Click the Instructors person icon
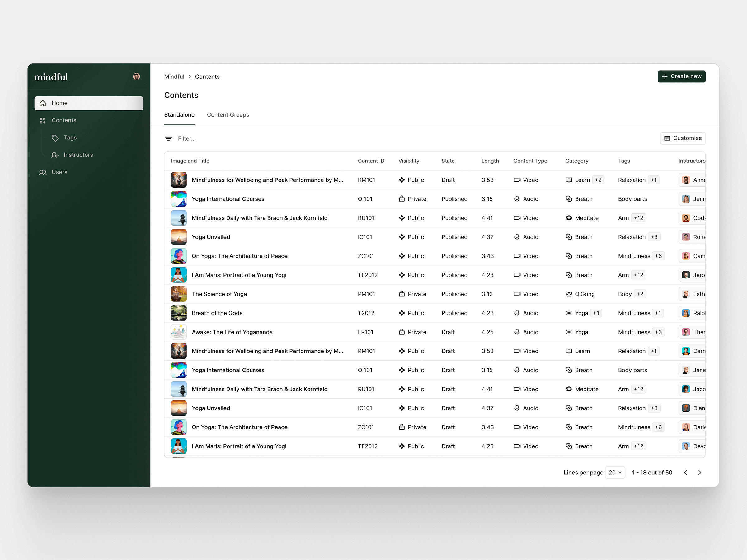Viewport: 747px width, 560px height. click(x=55, y=155)
